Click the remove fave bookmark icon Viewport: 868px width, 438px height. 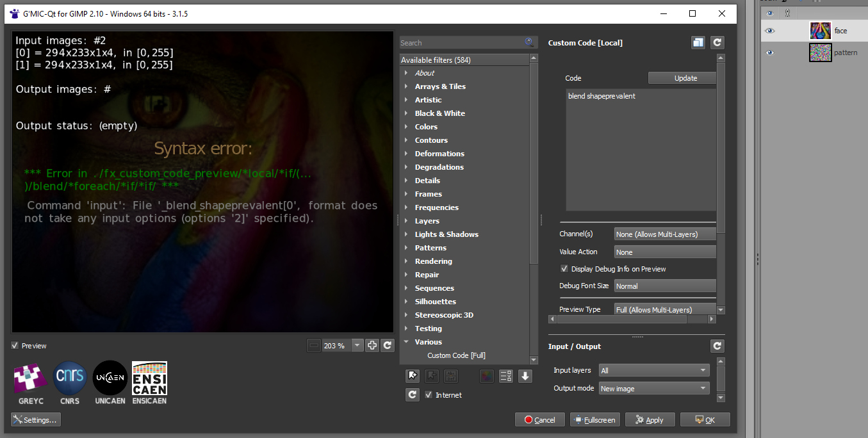click(x=432, y=376)
